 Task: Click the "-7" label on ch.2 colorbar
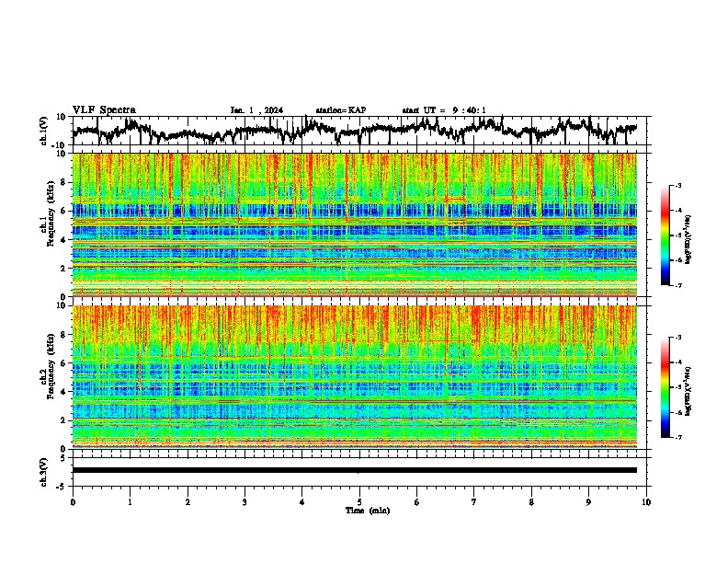click(677, 437)
